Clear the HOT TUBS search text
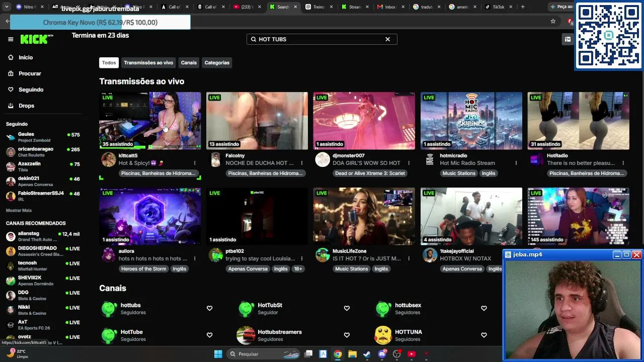The width and height of the screenshot is (644, 362). point(387,39)
